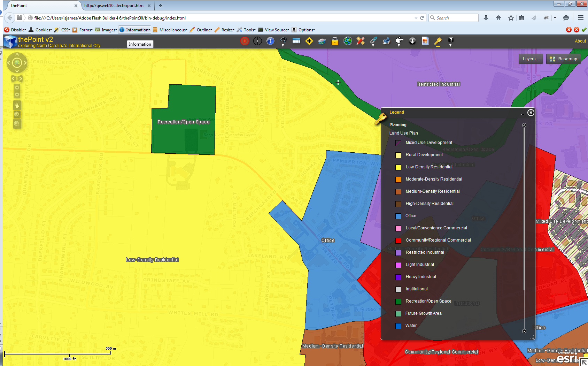Click the globe icon in toolbar

point(348,41)
